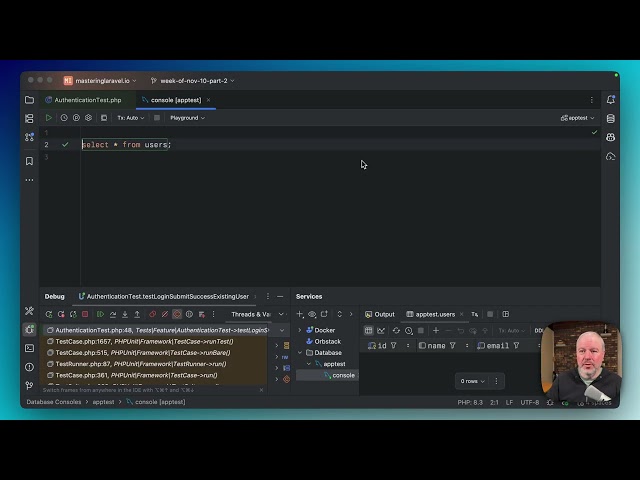Select Orbstack in Services tree
Screen dimensions: 640x480
point(328,342)
